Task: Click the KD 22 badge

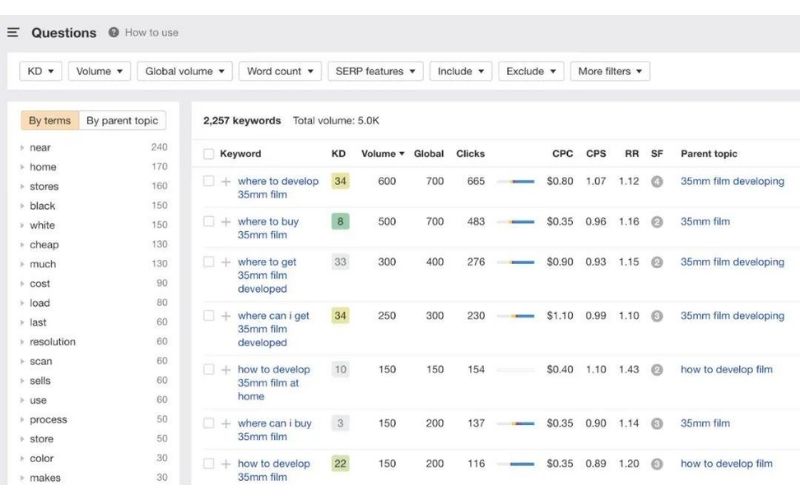Action: tap(340, 463)
